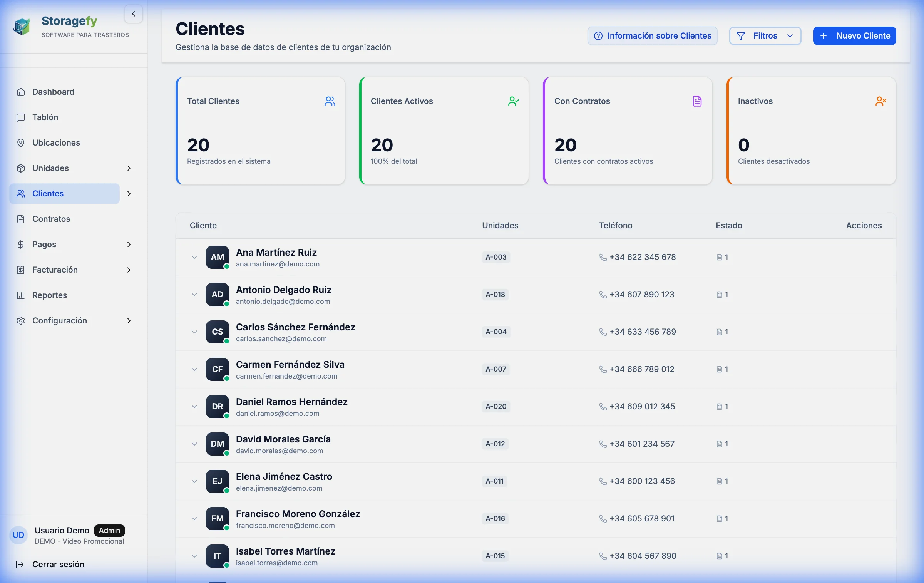The width and height of the screenshot is (924, 583).
Task: Click the unit badge A-016 for Francisco Moreno
Action: (495, 518)
